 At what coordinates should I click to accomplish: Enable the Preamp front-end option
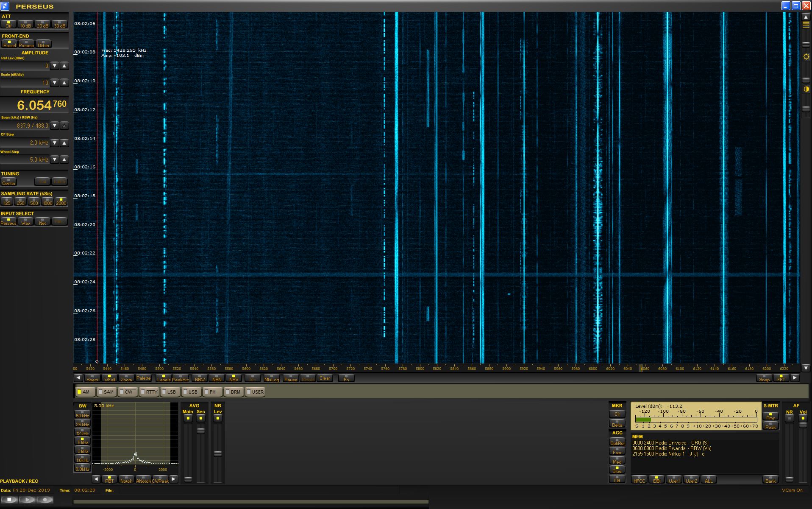[x=26, y=44]
